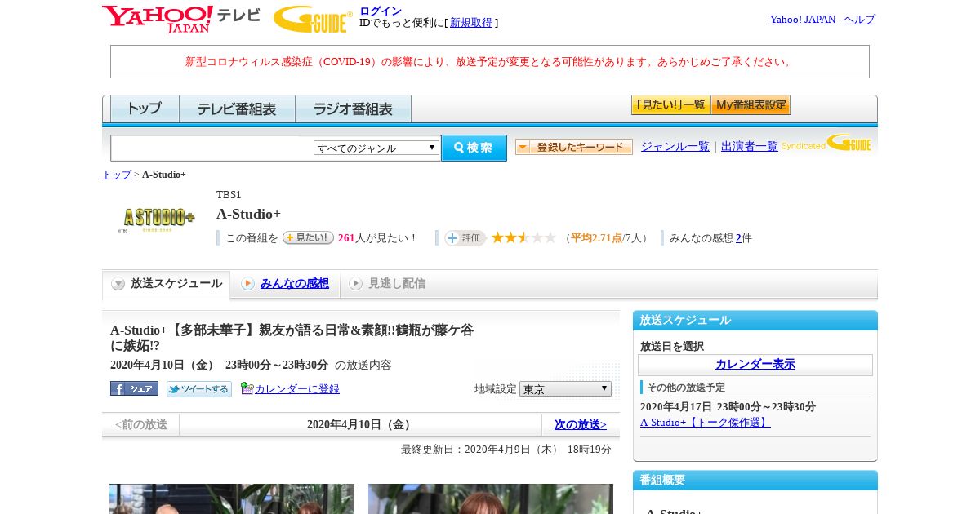Image resolution: width=980 pixels, height=514 pixels.
Task: Open the ヘルプ link
Action: tap(859, 20)
